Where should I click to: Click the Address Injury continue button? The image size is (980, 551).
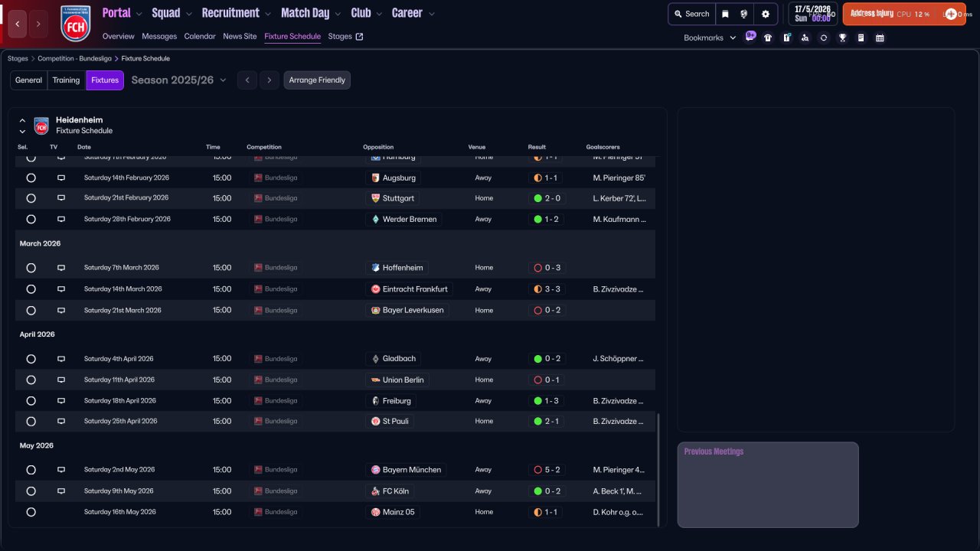point(904,14)
